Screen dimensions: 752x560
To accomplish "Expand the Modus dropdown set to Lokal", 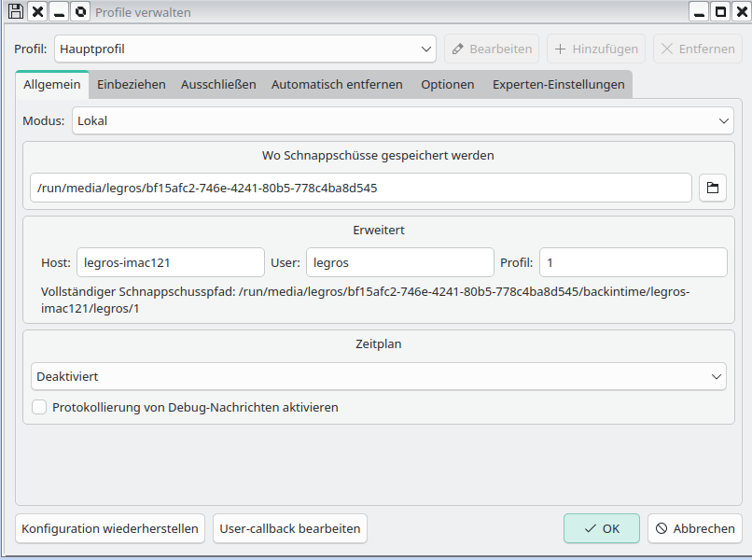I will tap(402, 120).
